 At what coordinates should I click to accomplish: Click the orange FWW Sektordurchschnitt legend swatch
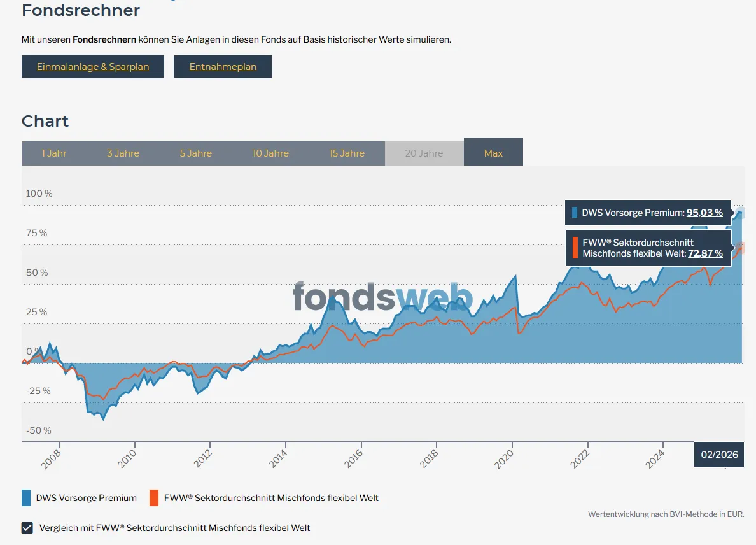[153, 498]
